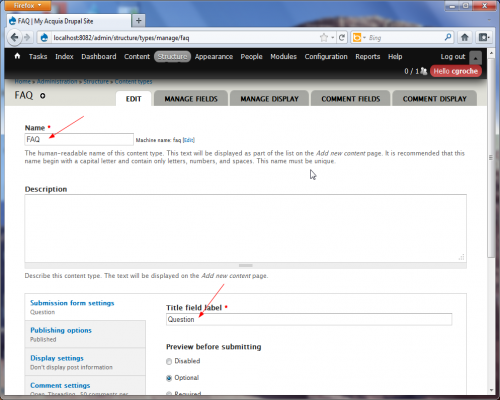This screenshot has height=400, width=500.
Task: Switch to the Manage Fields tab
Action: coord(191,99)
